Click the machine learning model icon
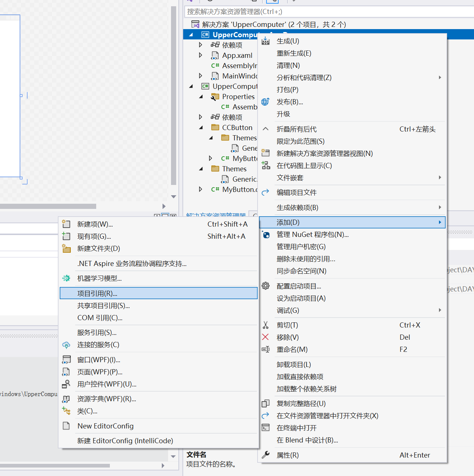474x476 pixels. [x=66, y=278]
